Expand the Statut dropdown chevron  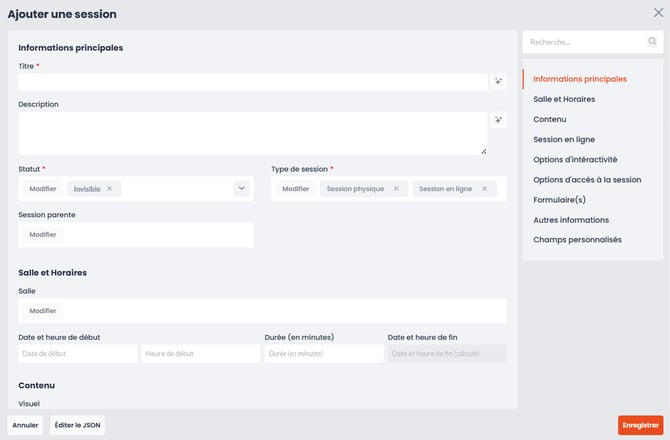241,188
